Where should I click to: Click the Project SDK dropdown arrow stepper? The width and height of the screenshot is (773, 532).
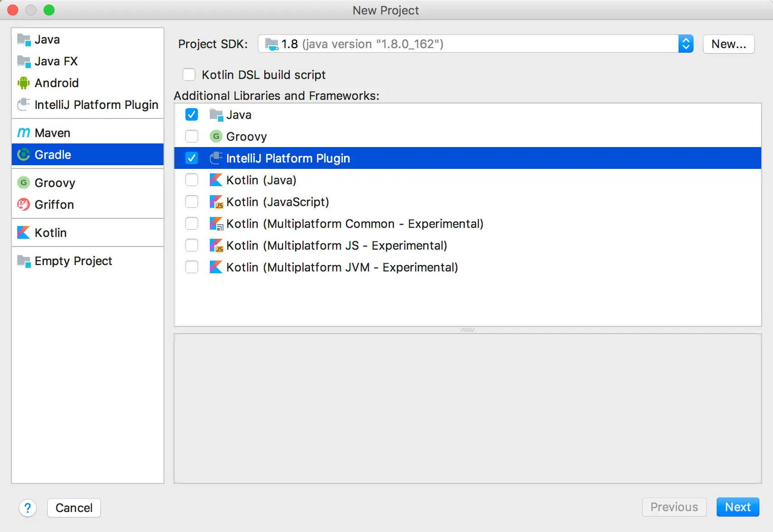pyautogui.click(x=686, y=44)
